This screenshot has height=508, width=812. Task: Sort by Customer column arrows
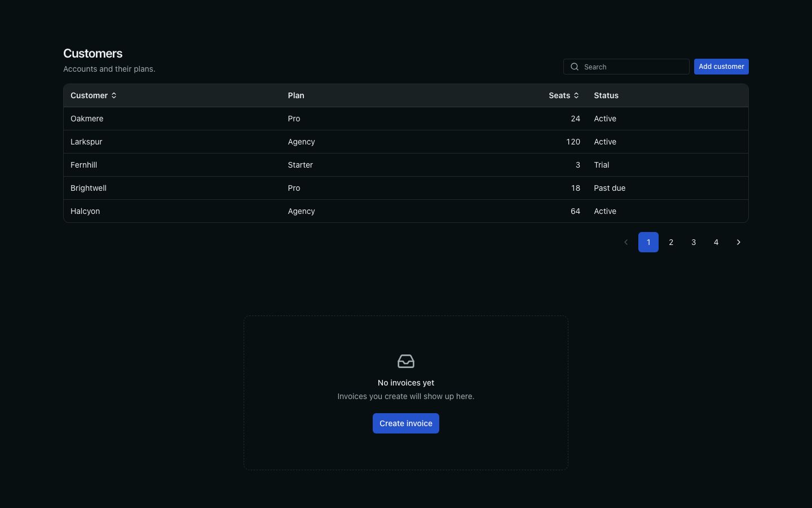coord(114,95)
